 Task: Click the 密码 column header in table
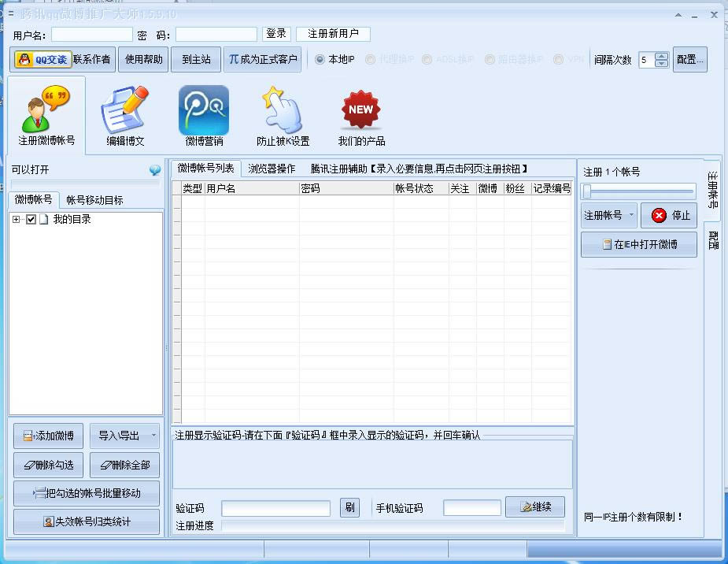click(x=346, y=188)
